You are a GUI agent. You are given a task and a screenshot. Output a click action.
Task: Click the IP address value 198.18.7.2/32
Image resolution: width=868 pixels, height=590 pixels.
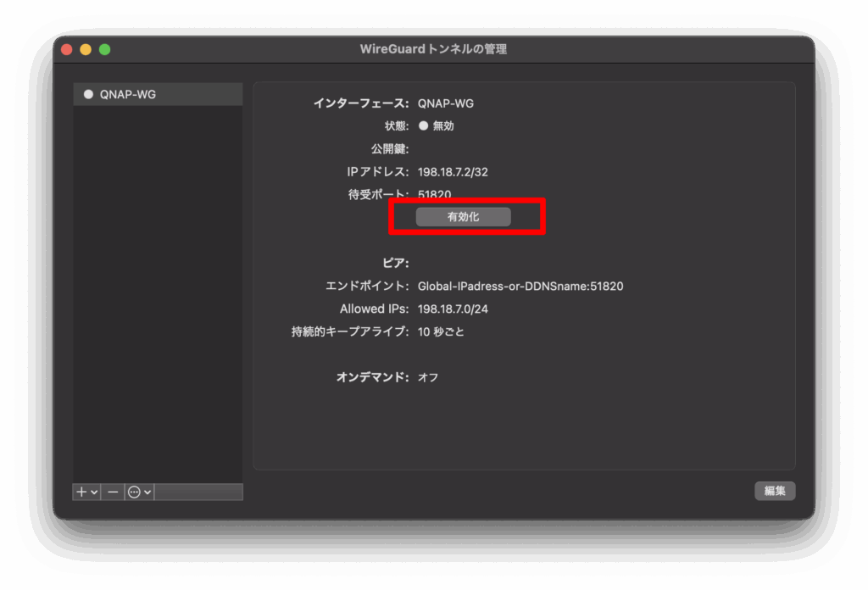(453, 172)
